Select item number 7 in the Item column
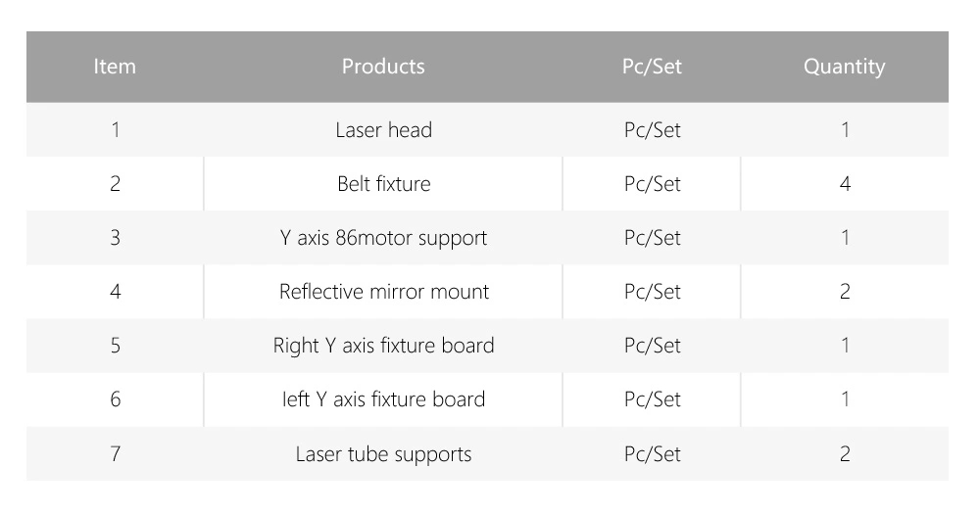Screen dimensions: 980x515 coord(115,453)
